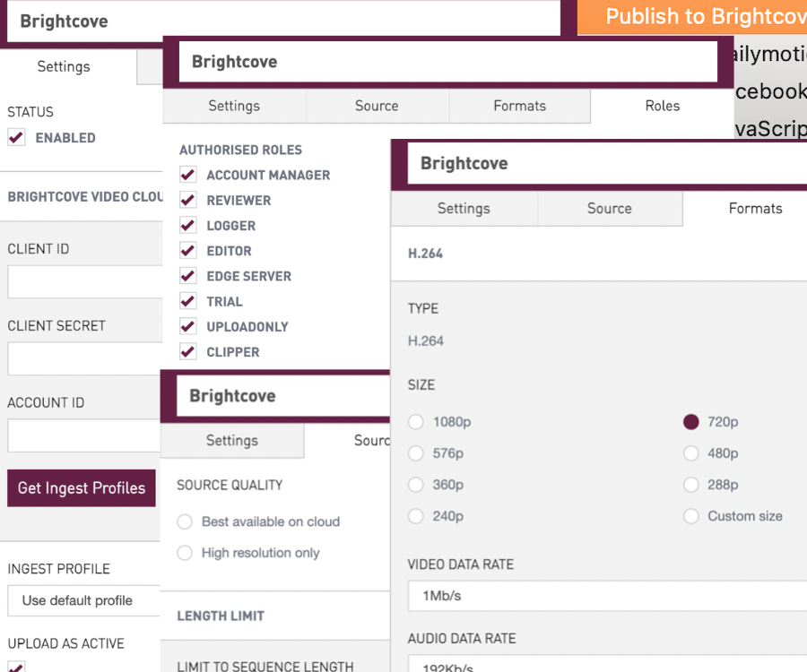Click the Get Ingest Profiles button
This screenshot has height=672, width=807.
pos(82,488)
